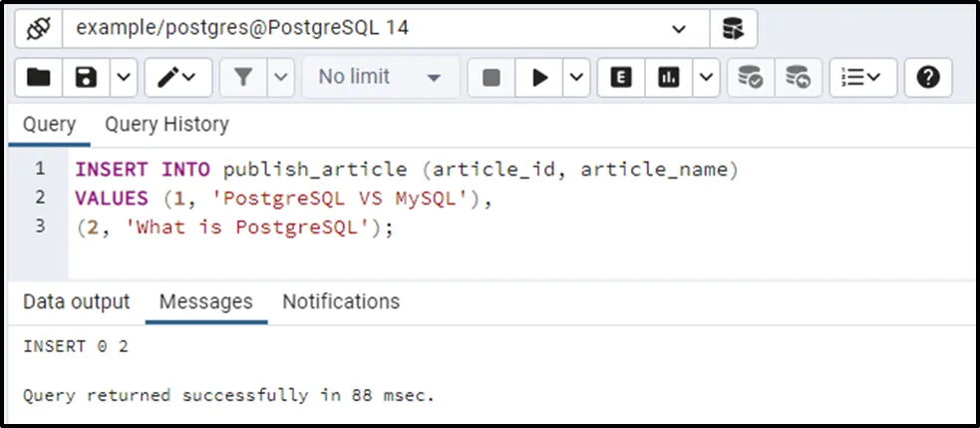The image size is (980, 428).
Task: Click the Open File folder icon
Action: (39, 77)
